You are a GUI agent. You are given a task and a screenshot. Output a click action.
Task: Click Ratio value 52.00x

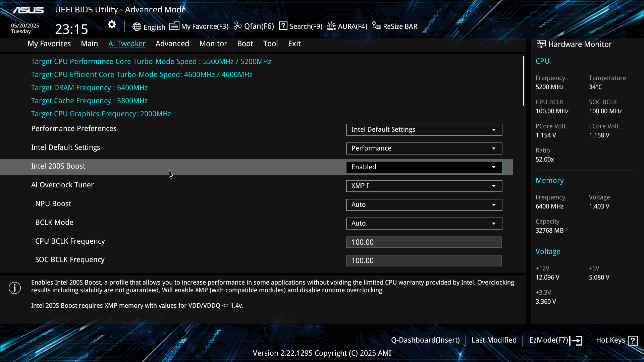click(x=545, y=160)
